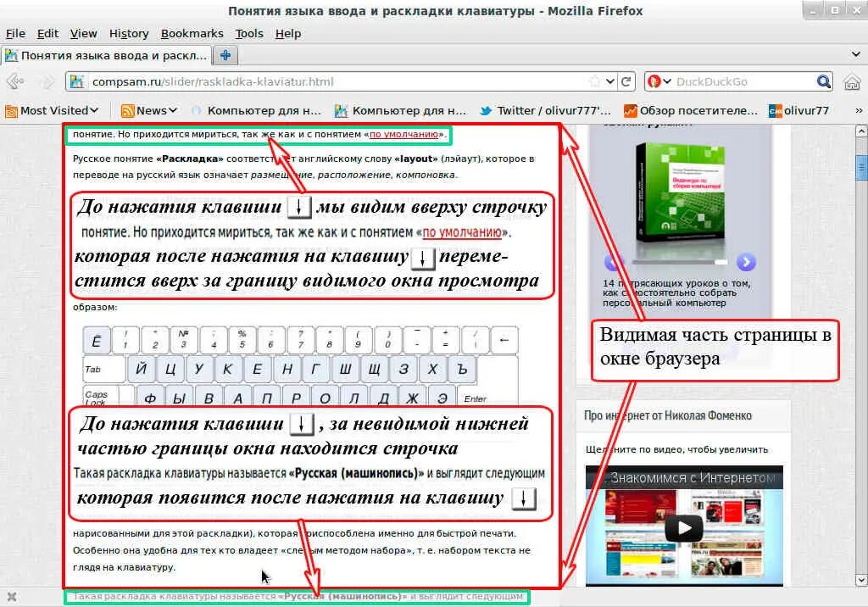Click the 'Про интернет от Николая Фоменко' heading
The height and width of the screenshot is (607, 868).
point(668,415)
